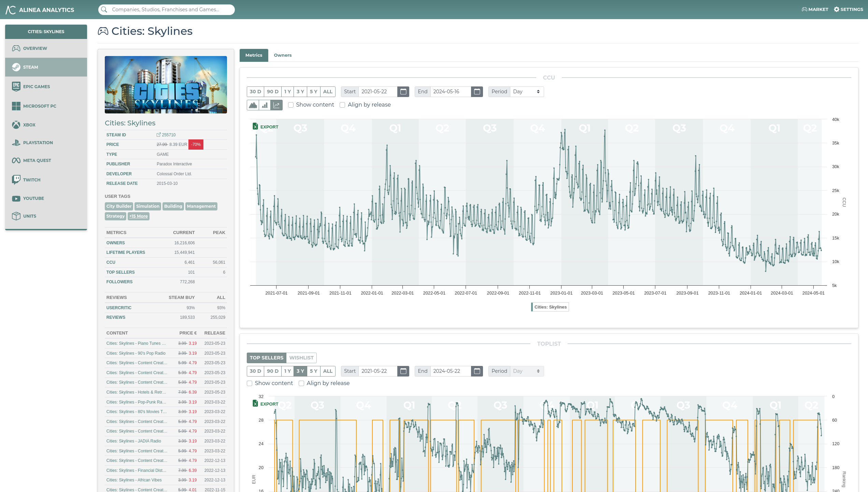Open the Twitch sidebar section
Image resolution: width=868 pixels, height=492 pixels.
[46, 180]
